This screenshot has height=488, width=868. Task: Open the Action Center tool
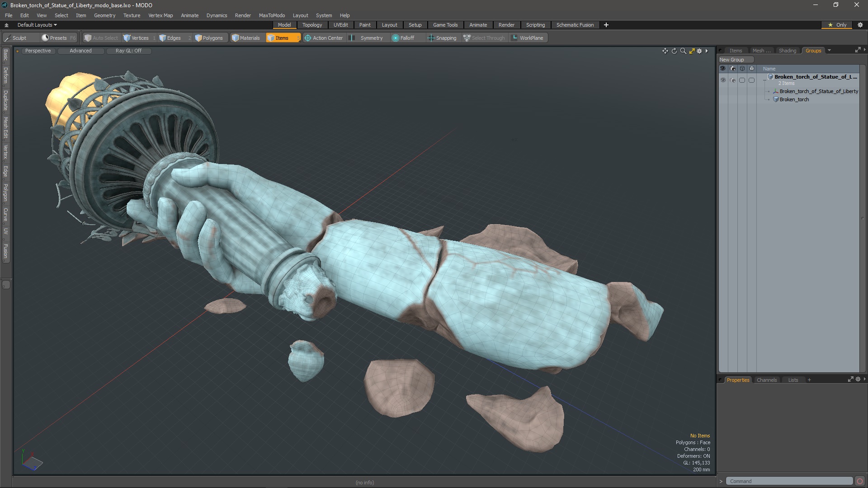click(324, 38)
